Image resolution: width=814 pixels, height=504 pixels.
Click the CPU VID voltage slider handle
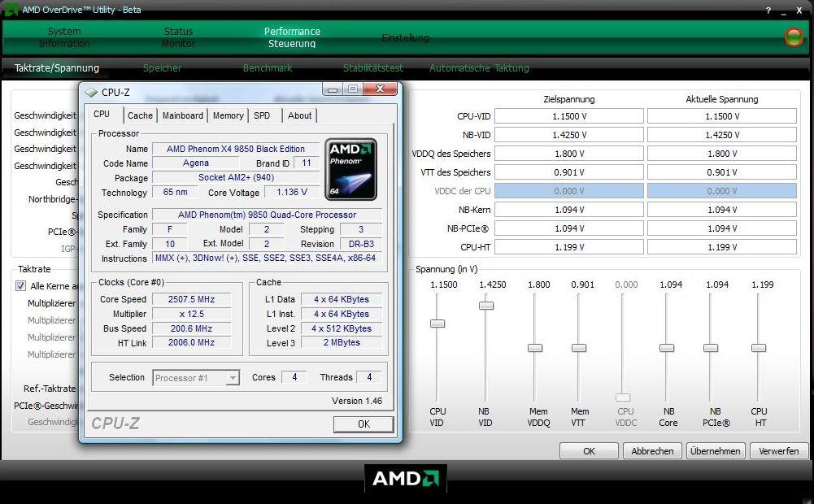pyautogui.click(x=437, y=324)
